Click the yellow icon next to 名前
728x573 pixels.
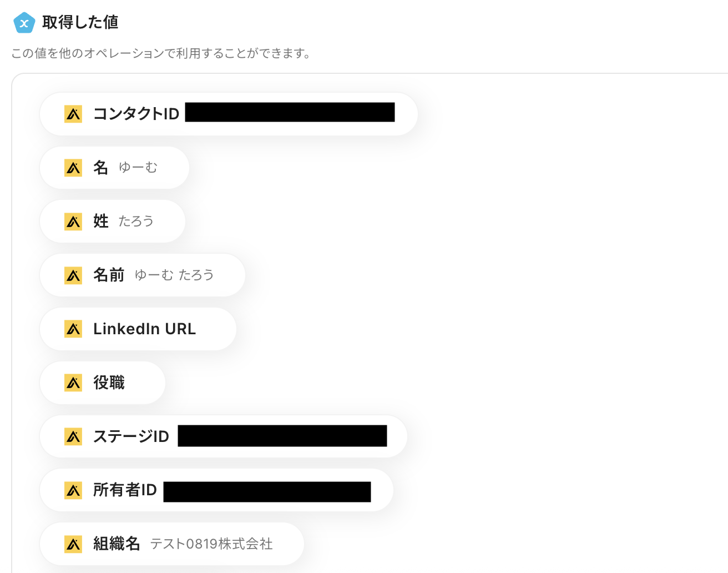pos(73,275)
